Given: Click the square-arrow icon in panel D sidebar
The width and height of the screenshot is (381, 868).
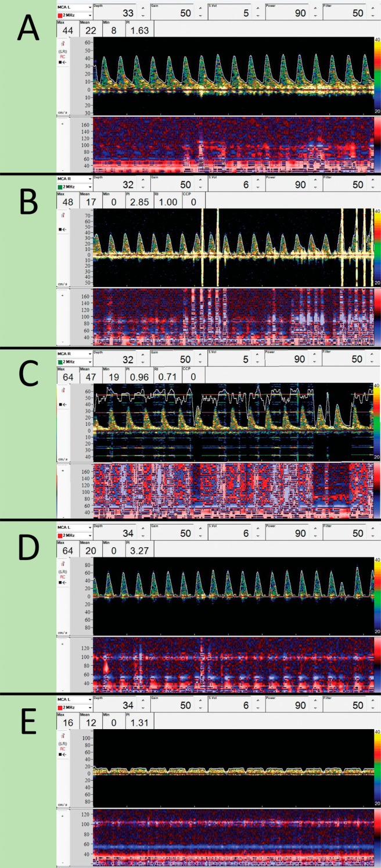Looking at the screenshot, I should point(62,582).
